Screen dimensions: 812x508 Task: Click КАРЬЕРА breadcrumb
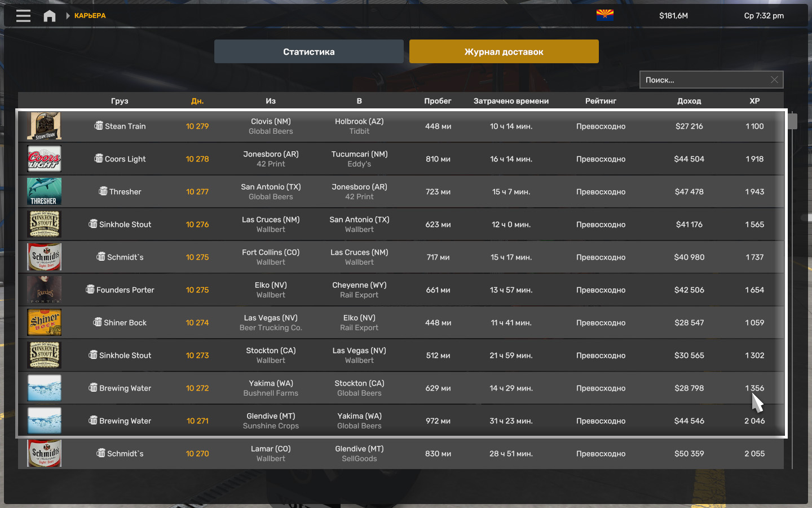coord(90,16)
